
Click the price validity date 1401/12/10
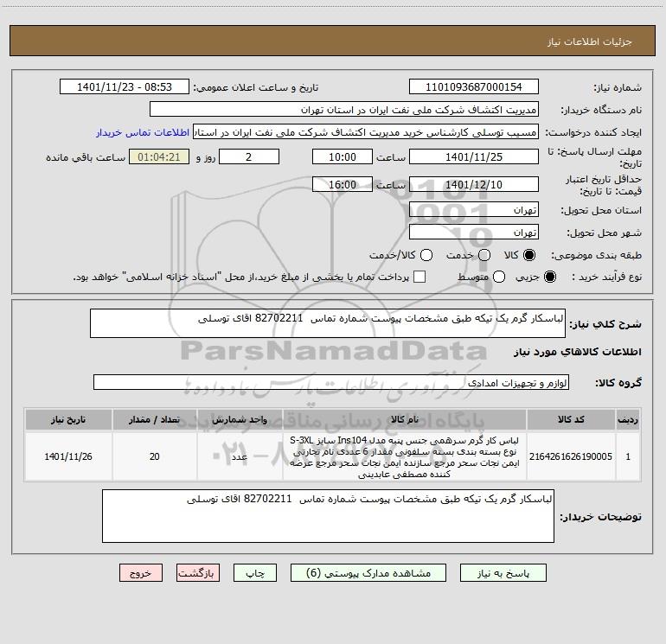pyautogui.click(x=474, y=184)
